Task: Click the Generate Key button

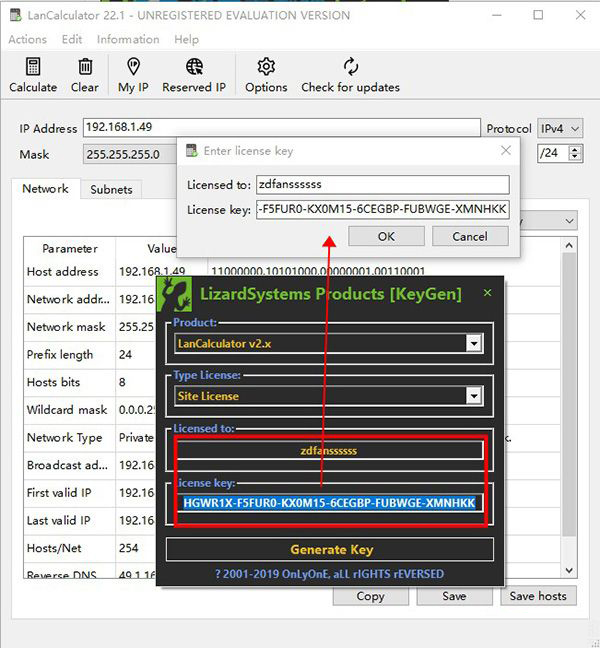Action: click(x=330, y=550)
